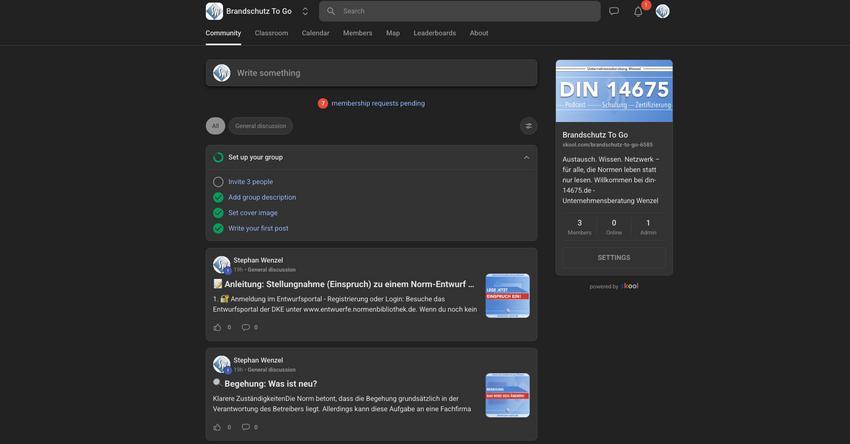Click the Write your first post checkmark

click(x=218, y=228)
